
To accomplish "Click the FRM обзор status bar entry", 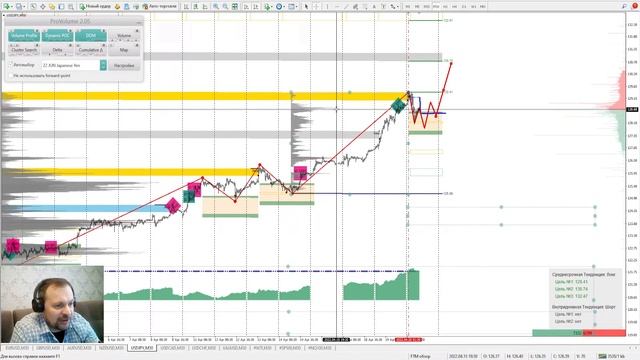I will coord(420,356).
